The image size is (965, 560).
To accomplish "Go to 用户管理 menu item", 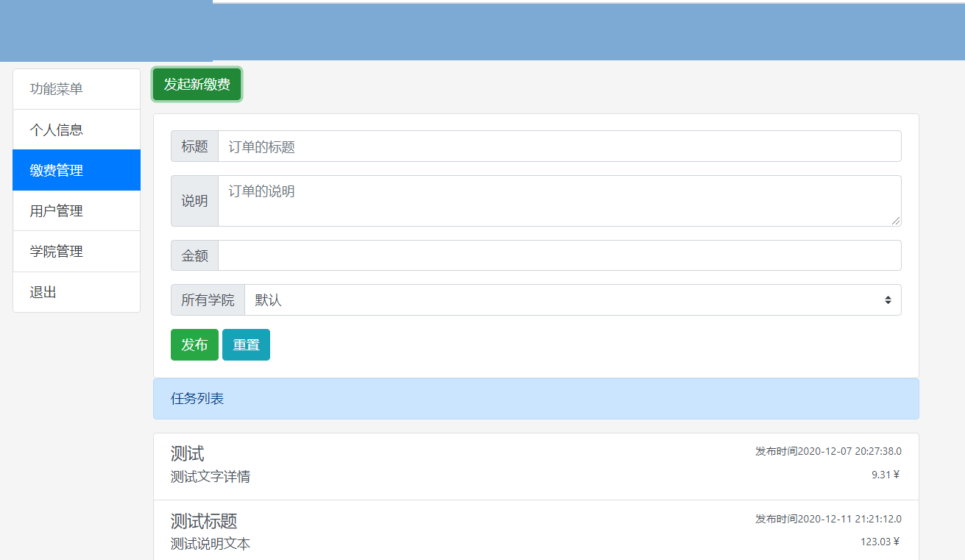I will click(x=77, y=210).
